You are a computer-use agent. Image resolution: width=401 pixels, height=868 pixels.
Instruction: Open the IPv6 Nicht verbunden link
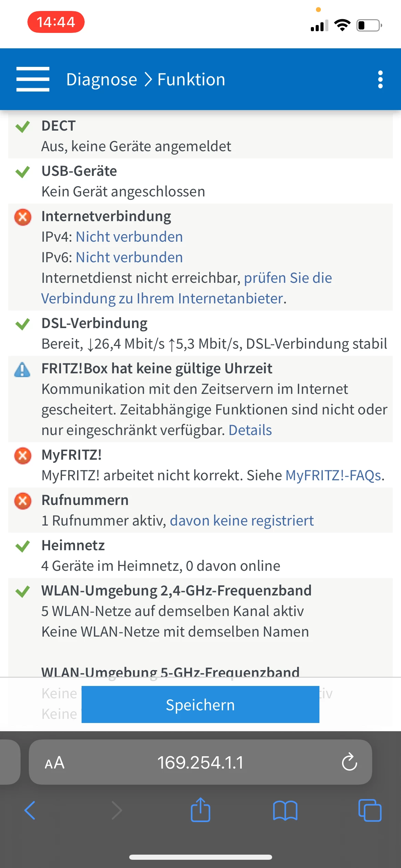pos(129,257)
